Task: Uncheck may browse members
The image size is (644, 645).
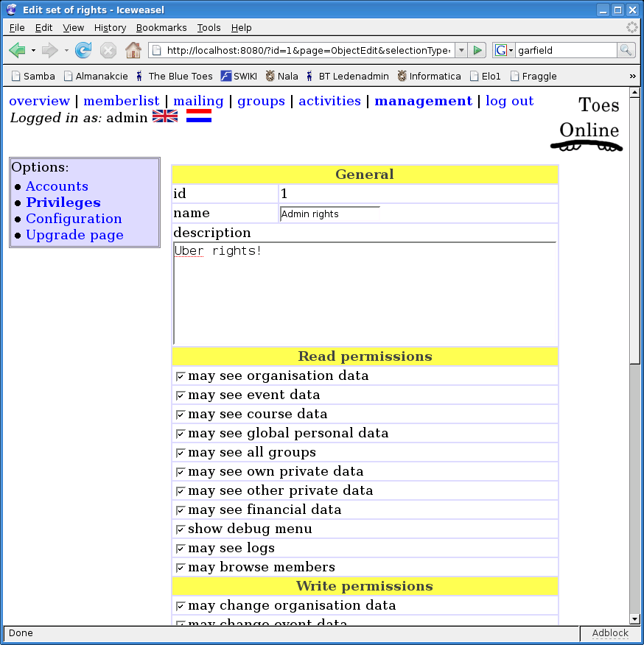Action: pos(180,568)
